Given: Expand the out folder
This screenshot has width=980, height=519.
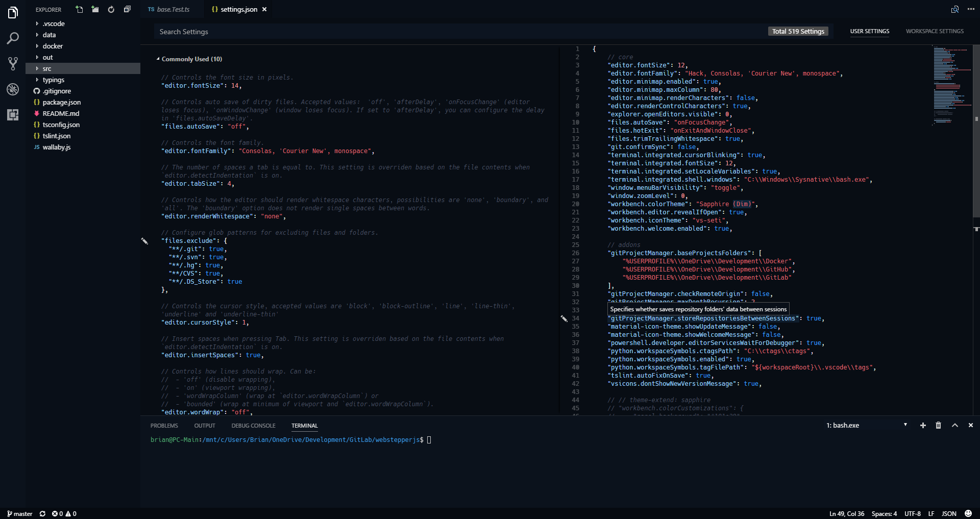Looking at the screenshot, I should point(83,57).
